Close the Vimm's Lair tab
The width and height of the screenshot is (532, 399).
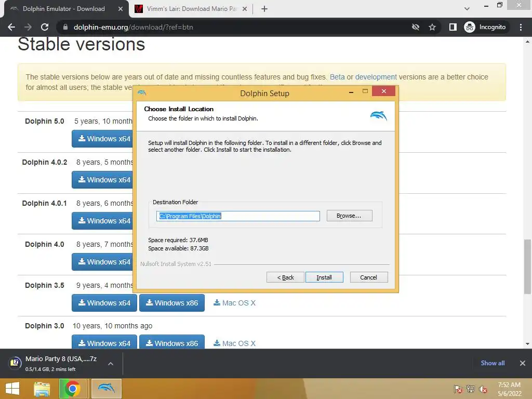tap(245, 9)
